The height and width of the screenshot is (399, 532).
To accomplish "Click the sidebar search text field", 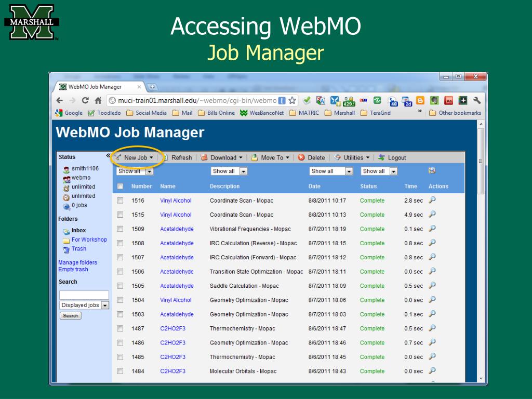I will pos(84,295).
